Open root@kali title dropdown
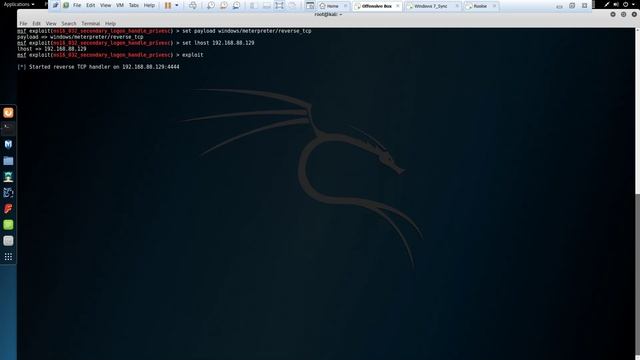 pyautogui.click(x=328, y=14)
